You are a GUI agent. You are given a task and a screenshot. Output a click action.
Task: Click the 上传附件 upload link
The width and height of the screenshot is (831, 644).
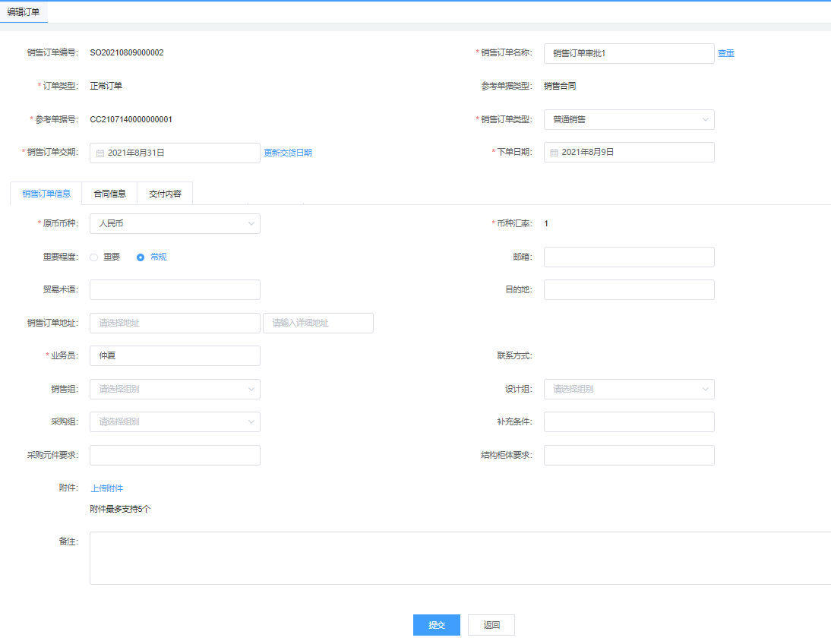pos(107,488)
